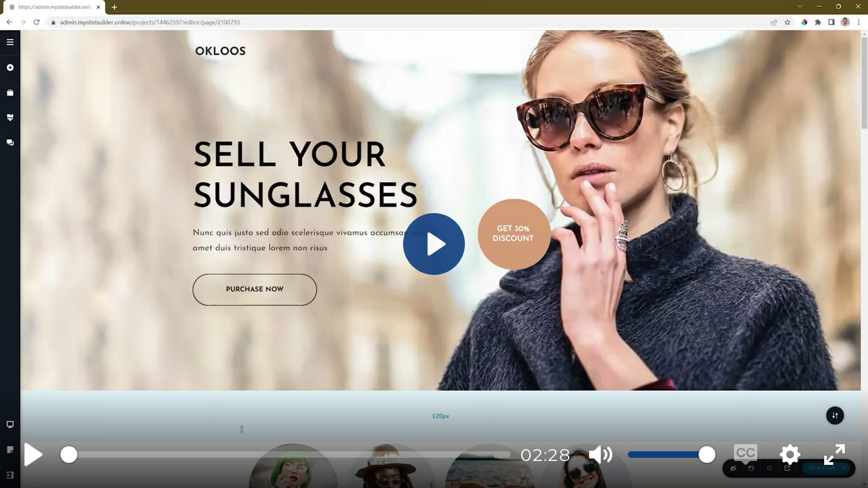The image size is (868, 488).
Task: Click the OKLOOS logo text
Action: 220,52
